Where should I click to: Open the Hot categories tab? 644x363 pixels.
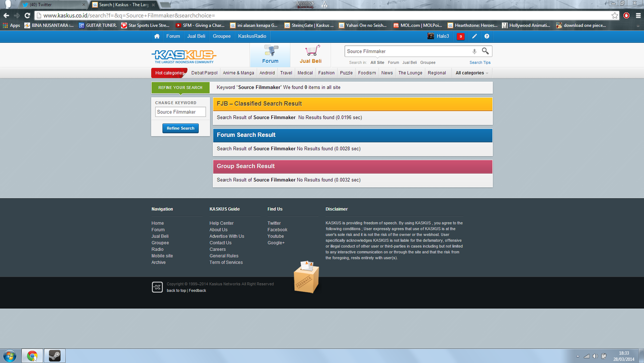[x=169, y=73]
